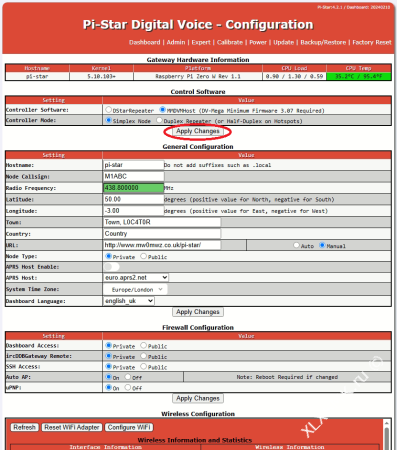Select the DStarRepeater controller software
The width and height of the screenshot is (397, 450).
[x=108, y=109]
